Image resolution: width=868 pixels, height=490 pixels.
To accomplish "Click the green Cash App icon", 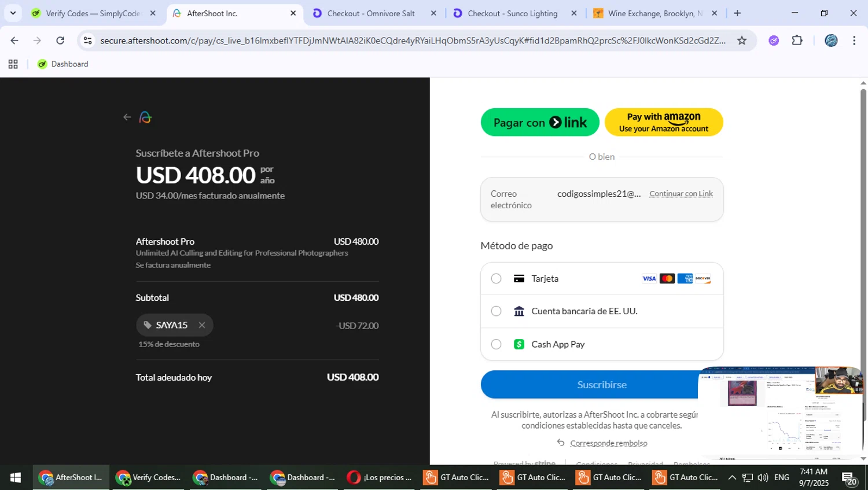I will [x=519, y=344].
